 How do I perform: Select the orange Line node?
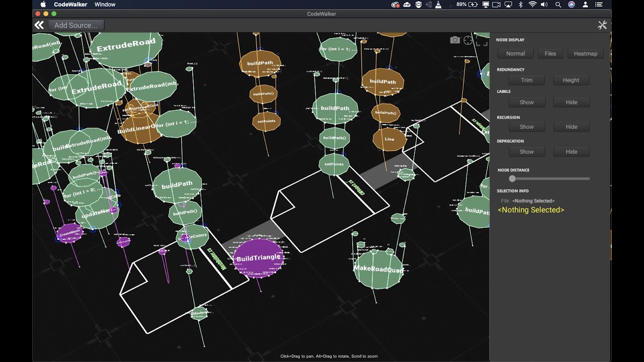tap(389, 139)
